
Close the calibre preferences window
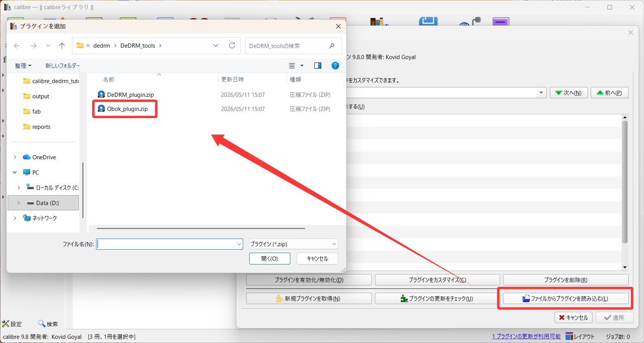click(631, 32)
